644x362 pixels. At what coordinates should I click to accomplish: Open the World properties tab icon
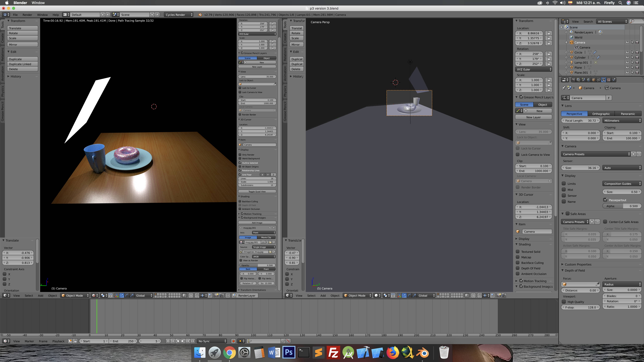click(589, 80)
